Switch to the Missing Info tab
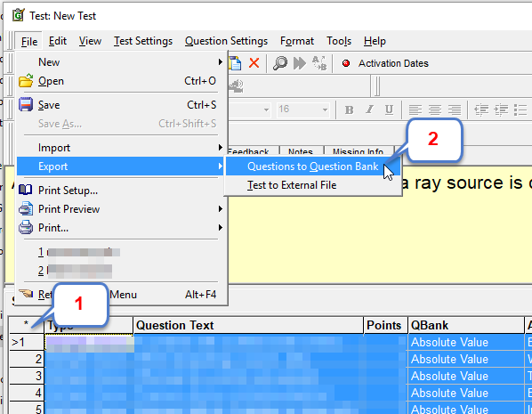The height and width of the screenshot is (414, 532). [x=358, y=151]
